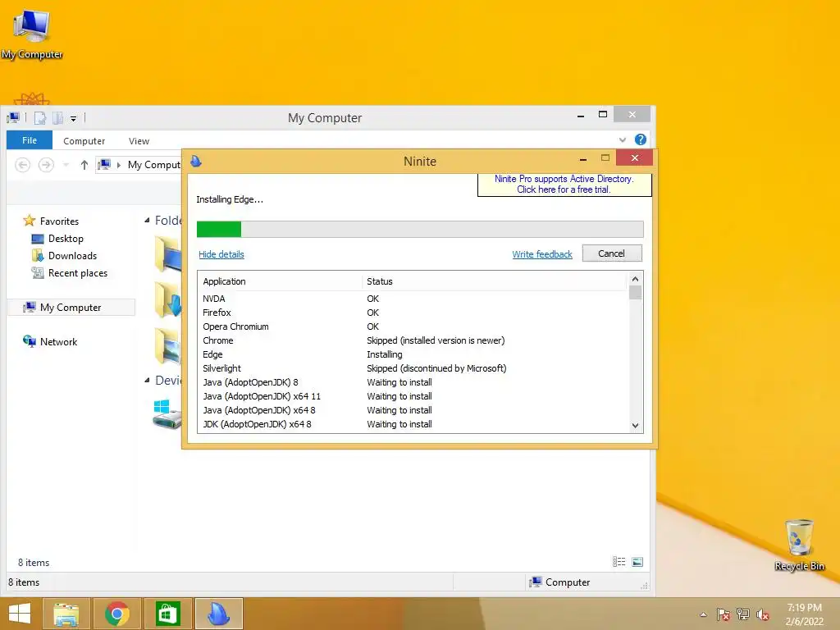Open recent locations dropdown in Explorer

tap(66, 165)
